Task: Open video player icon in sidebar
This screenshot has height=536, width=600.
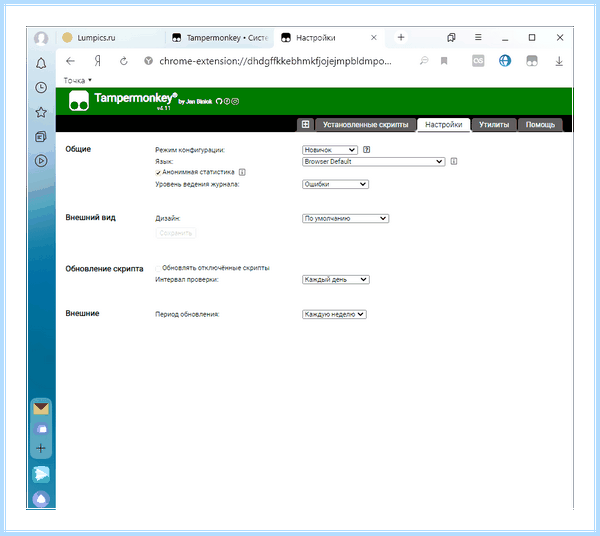Action: (41, 161)
